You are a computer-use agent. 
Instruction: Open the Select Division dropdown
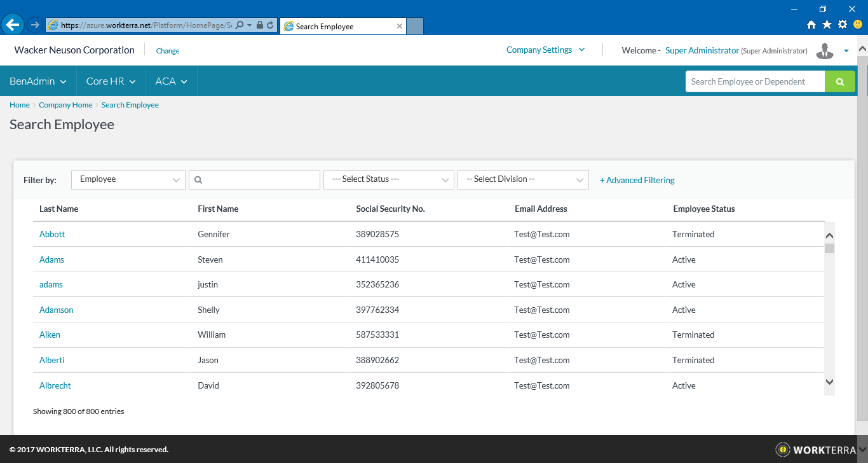point(523,179)
